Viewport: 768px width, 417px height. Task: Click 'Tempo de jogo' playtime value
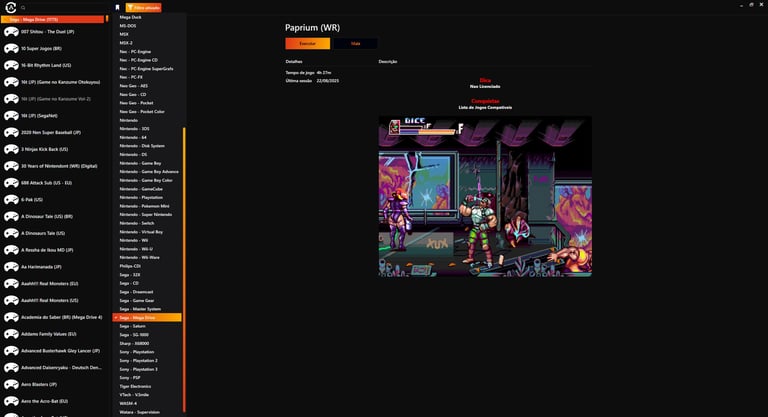coord(324,73)
